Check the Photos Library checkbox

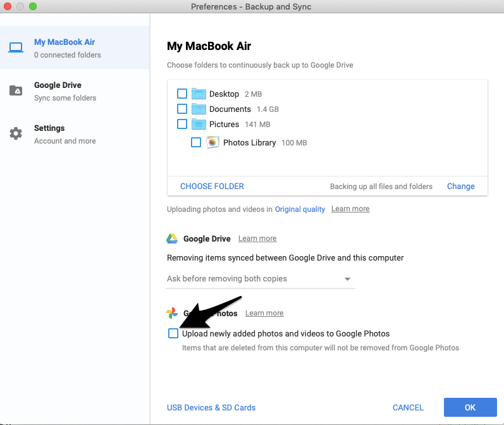pos(196,142)
